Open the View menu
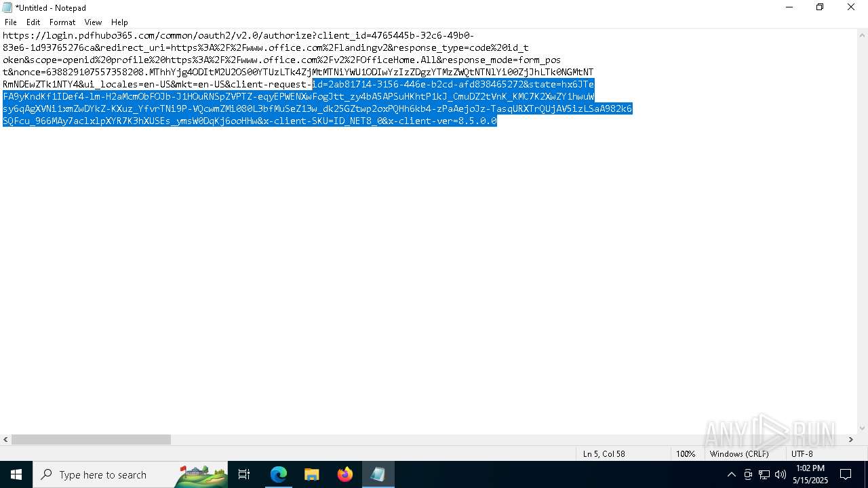 pyautogui.click(x=93, y=22)
